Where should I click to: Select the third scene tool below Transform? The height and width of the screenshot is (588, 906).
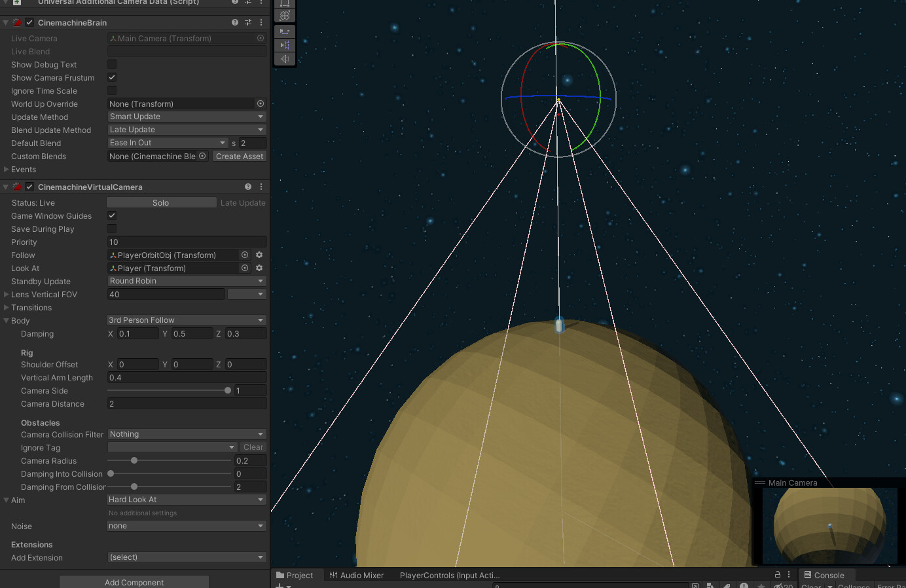click(285, 31)
